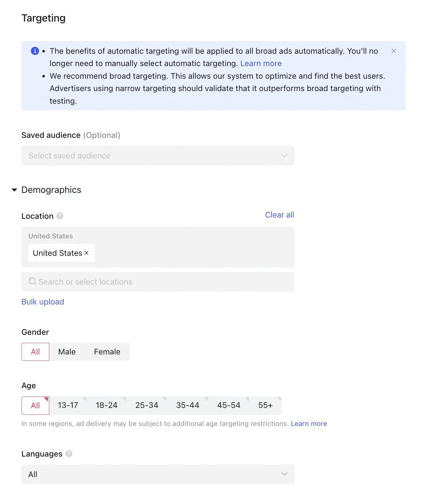Choose the 25-34 age range
This screenshot has width=429, height=504.
click(x=147, y=405)
